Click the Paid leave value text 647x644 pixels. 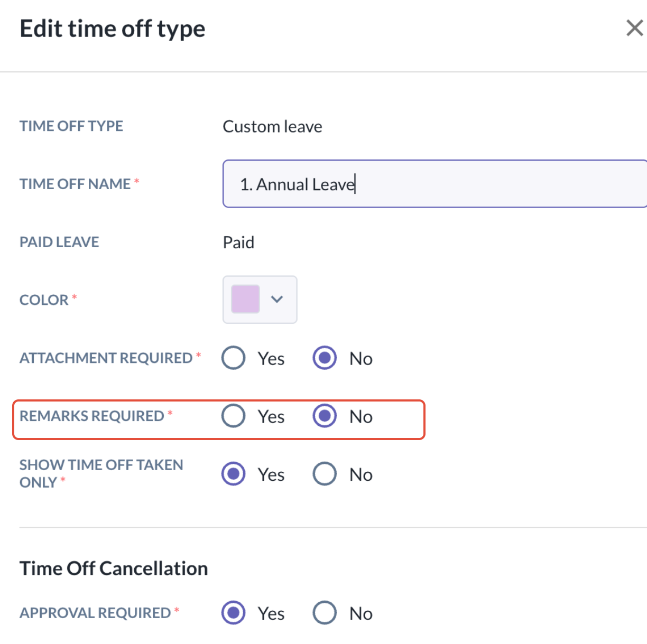tap(238, 242)
